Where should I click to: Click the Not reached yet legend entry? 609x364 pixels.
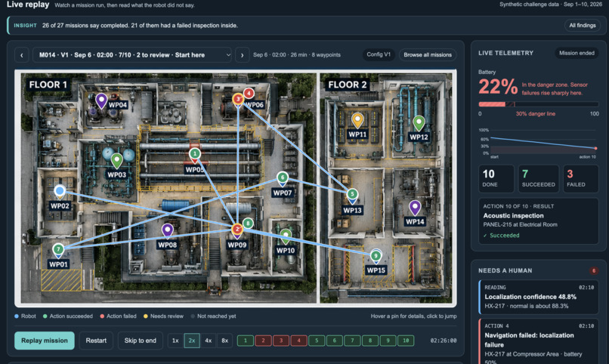pyautogui.click(x=213, y=316)
